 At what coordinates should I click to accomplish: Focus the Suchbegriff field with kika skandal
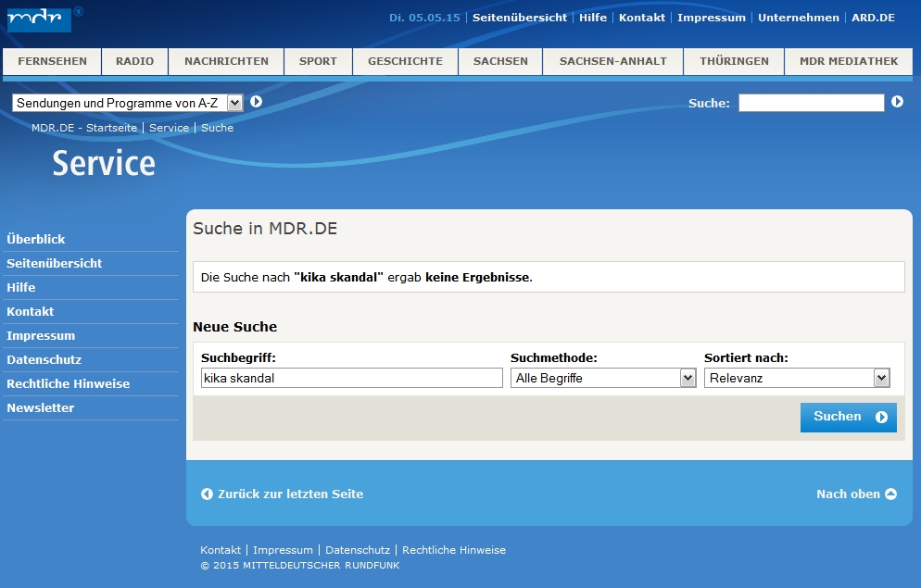(352, 378)
